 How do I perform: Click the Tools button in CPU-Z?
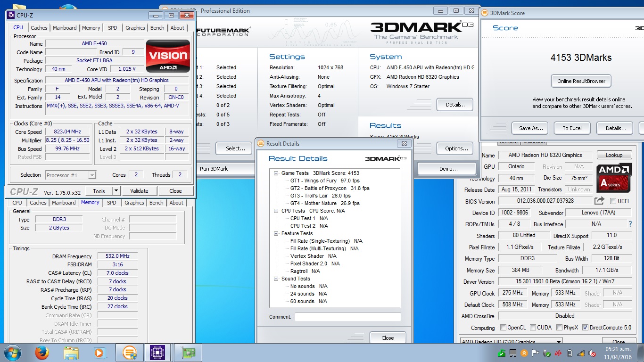pyautogui.click(x=99, y=191)
